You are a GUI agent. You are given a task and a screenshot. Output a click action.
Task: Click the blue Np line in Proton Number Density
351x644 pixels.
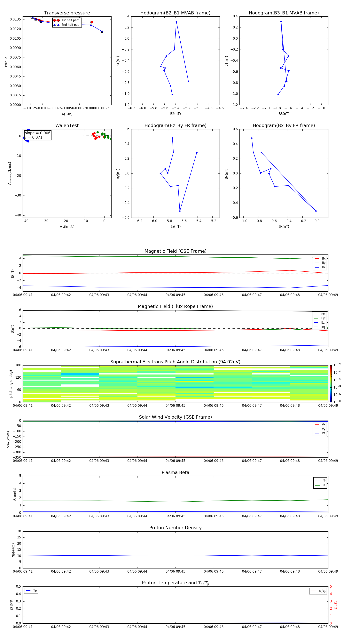(x=175, y=556)
